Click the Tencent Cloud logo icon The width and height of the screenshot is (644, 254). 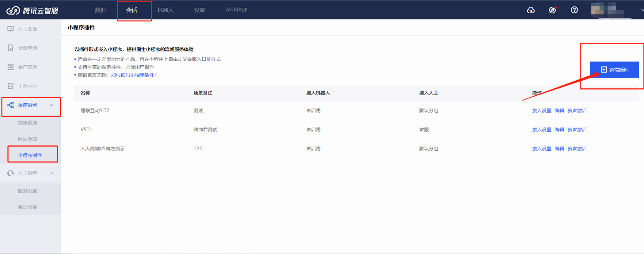coord(13,10)
